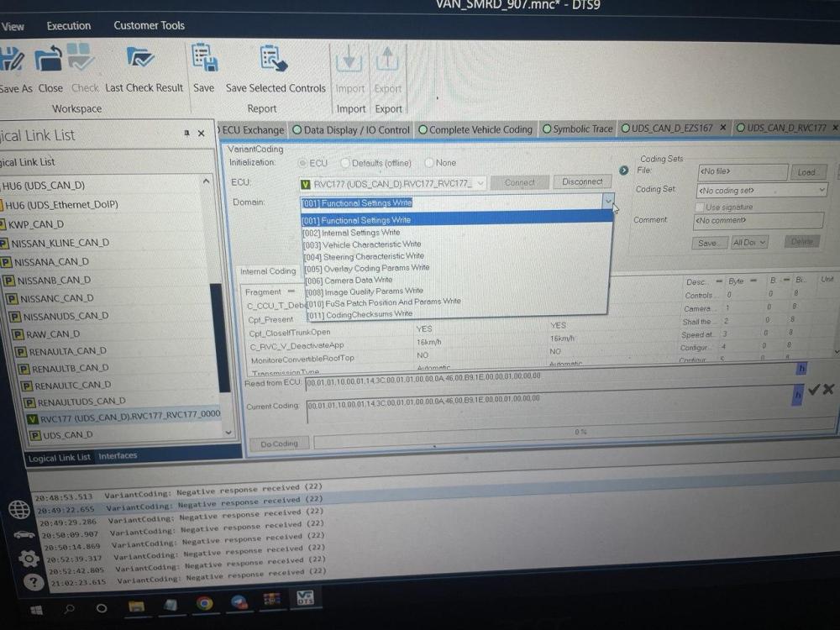Switch to Complete Vehicle Coding tab
Screen dimensions: 840x630
click(x=475, y=129)
